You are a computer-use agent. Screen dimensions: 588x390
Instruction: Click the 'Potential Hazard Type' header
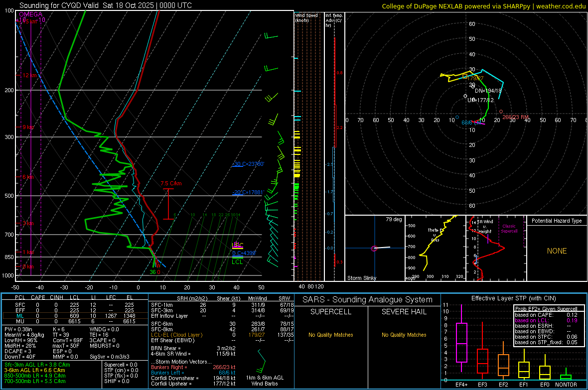point(557,221)
